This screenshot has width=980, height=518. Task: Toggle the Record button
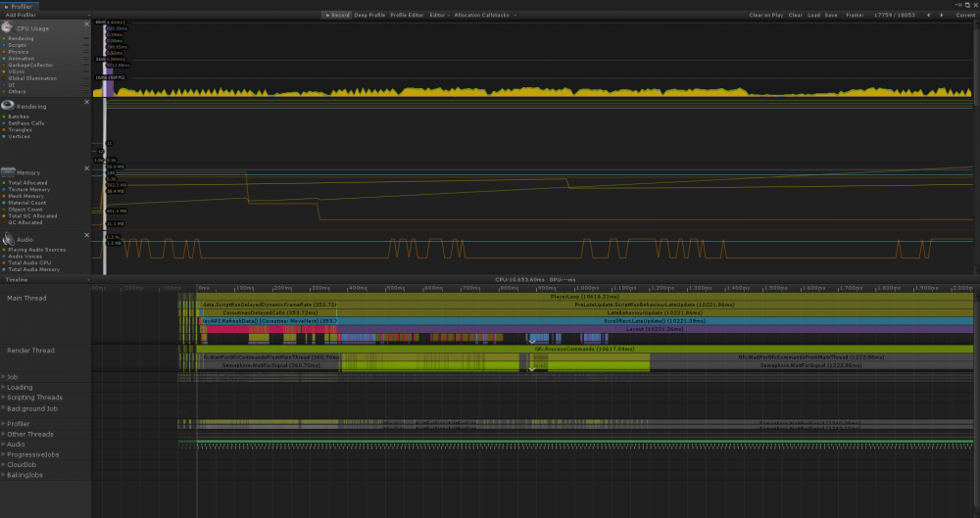pos(338,16)
